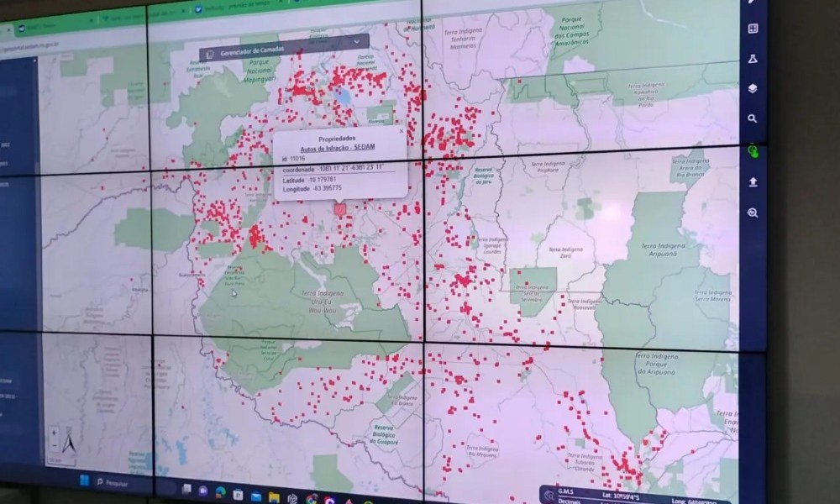Image resolution: width=840 pixels, height=504 pixels.
Task: Click the Gerenciador de Camadas layers icon
Action: 210,55
